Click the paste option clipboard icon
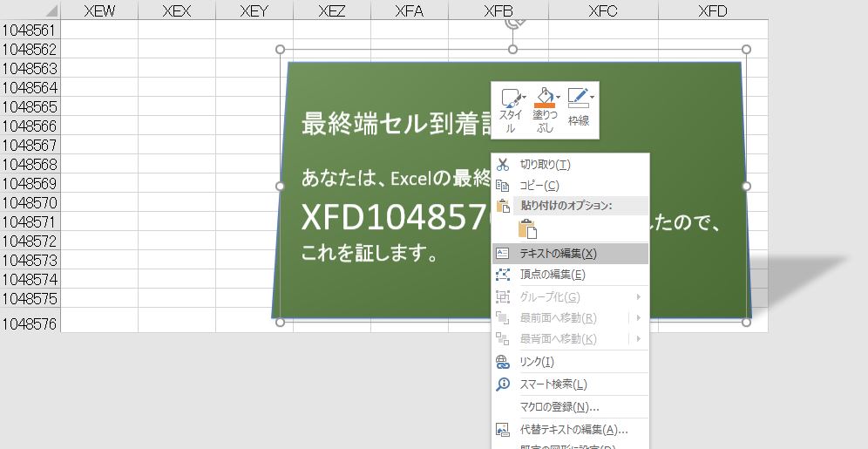Image resolution: width=868 pixels, height=449 pixels. pos(527,228)
